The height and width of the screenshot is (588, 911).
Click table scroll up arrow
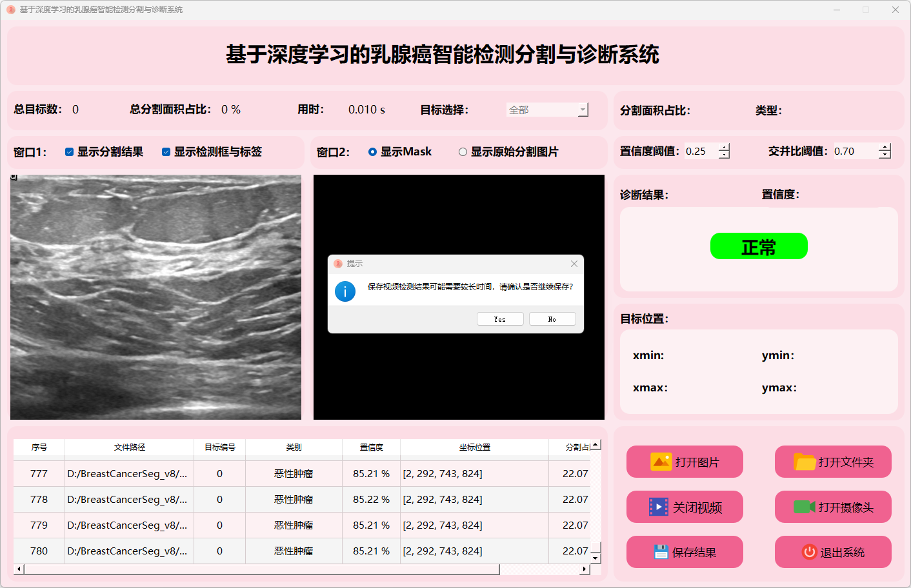click(596, 444)
